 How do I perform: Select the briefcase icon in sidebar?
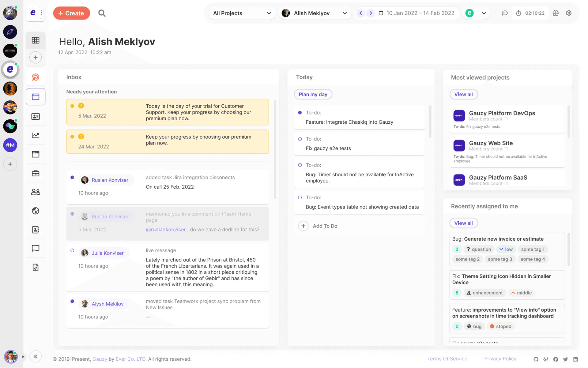pos(36,173)
